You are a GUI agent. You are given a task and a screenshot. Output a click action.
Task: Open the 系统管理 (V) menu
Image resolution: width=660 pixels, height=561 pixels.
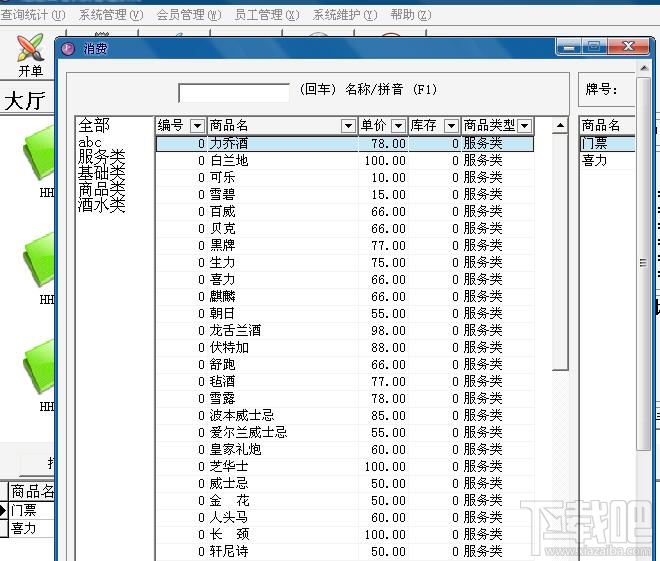pyautogui.click(x=111, y=15)
